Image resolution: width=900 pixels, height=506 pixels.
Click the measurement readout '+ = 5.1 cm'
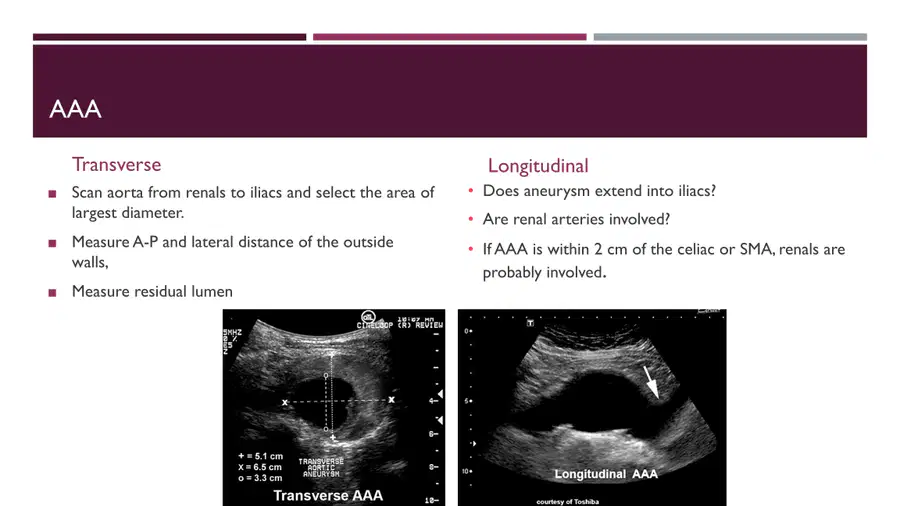(261, 456)
